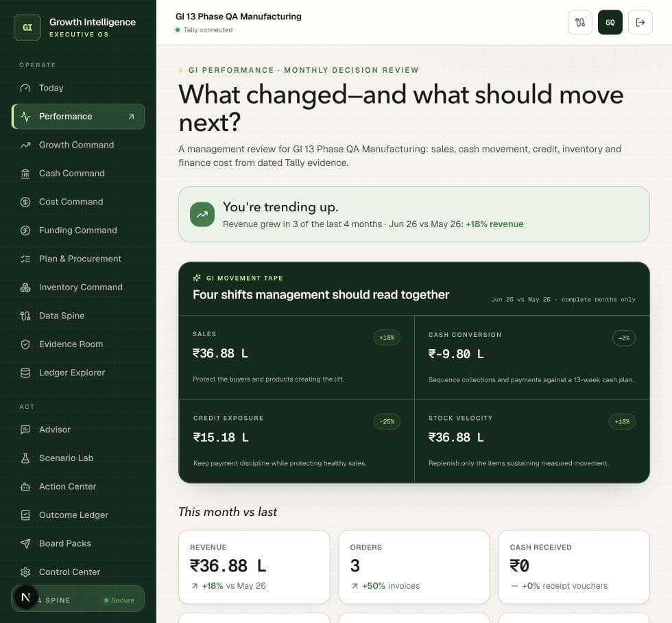Click the GI Movement Tape sparkle icon
The image size is (672, 623).
197,278
